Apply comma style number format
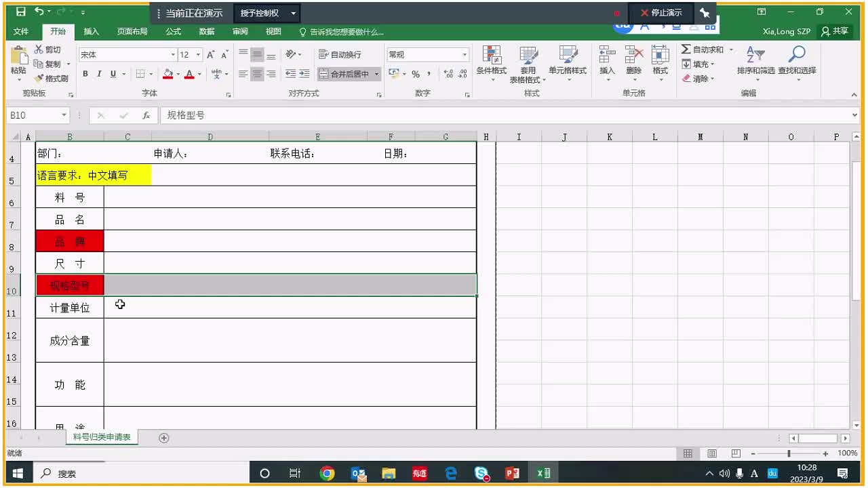 (x=429, y=74)
